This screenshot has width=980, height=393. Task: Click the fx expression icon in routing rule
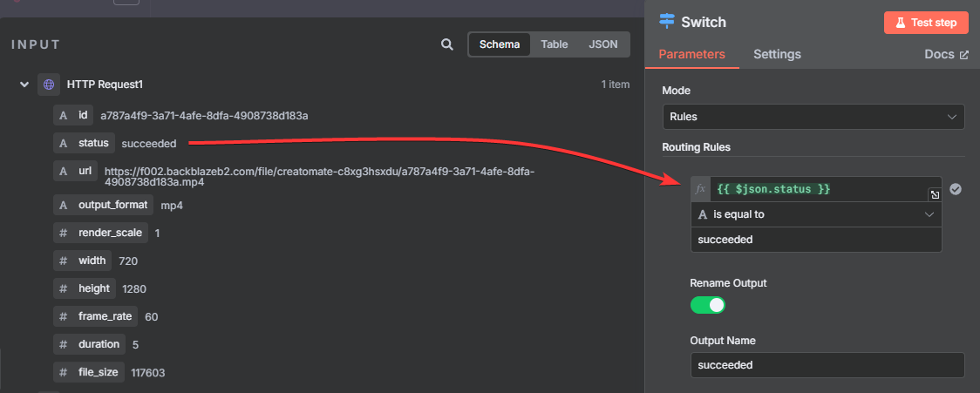(701, 189)
